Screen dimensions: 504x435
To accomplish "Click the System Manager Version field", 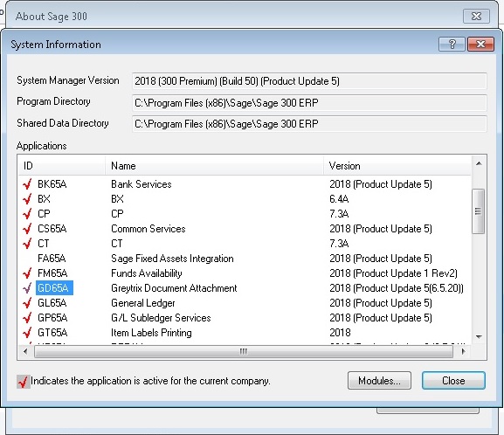I will click(309, 81).
